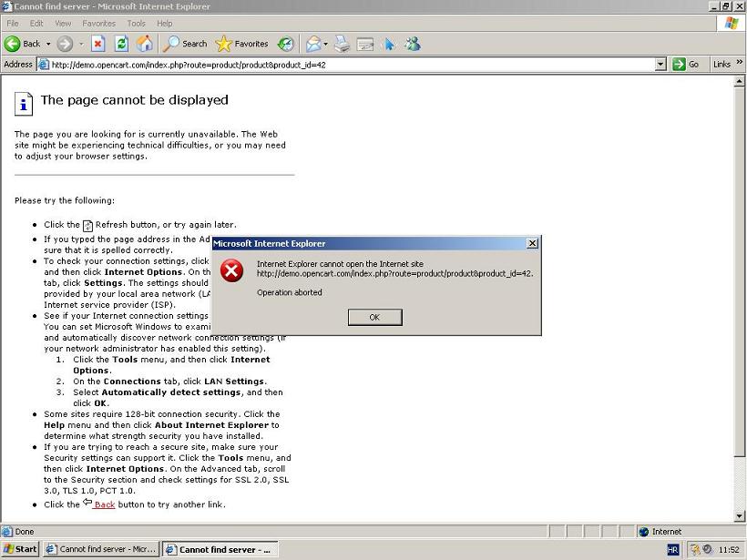
Task: Expand the Links toolbar chevron
Action: point(739,62)
